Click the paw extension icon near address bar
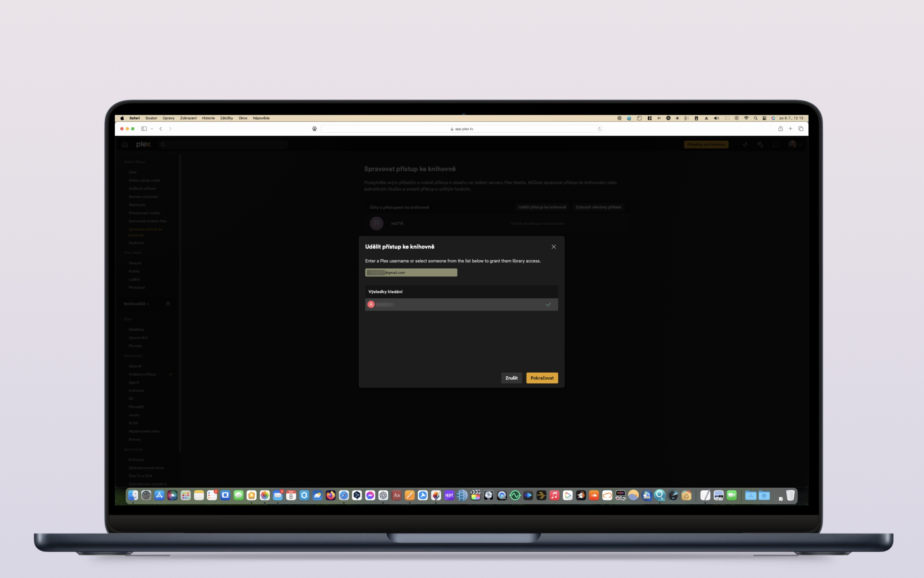 [314, 129]
